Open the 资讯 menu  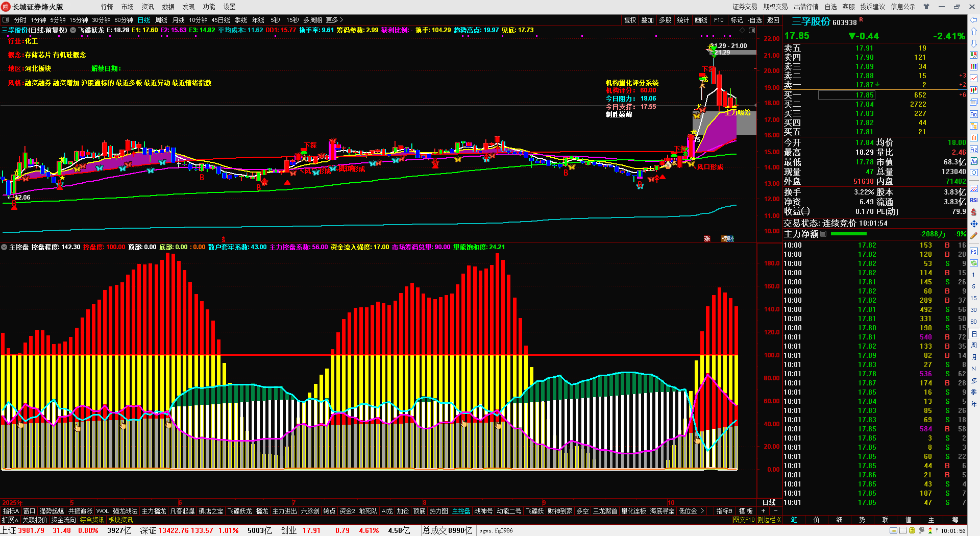[148, 7]
